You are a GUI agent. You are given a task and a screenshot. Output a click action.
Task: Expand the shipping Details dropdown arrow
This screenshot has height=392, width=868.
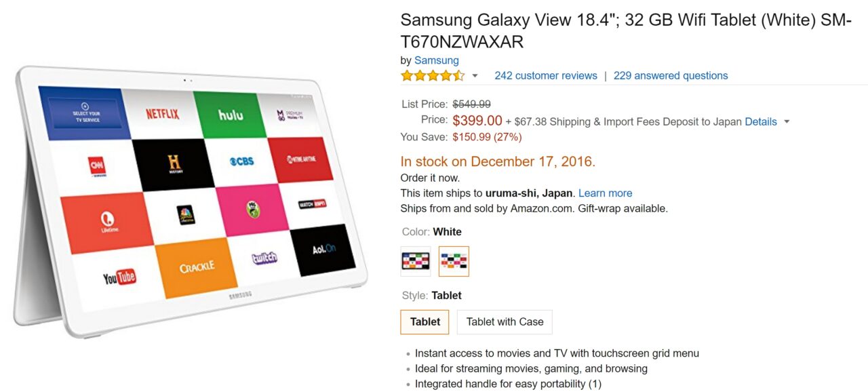[787, 122]
